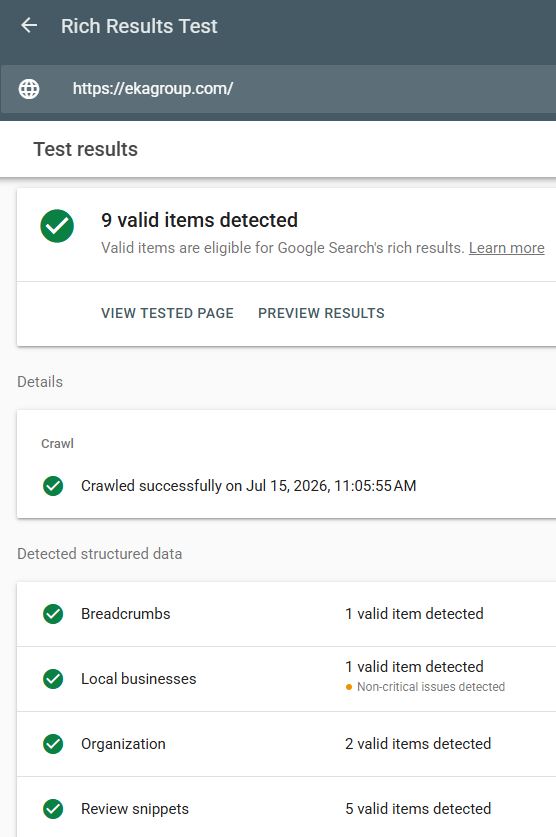Click the Organization green check icon

pos(53,744)
